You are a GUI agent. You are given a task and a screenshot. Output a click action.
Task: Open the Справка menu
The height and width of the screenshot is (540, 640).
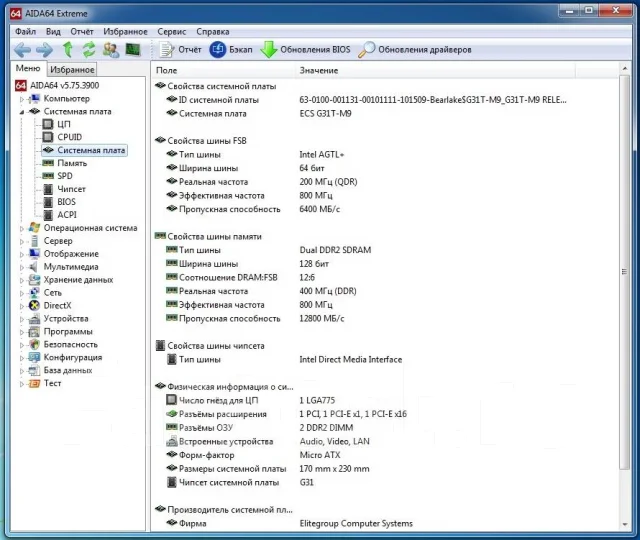tap(213, 31)
